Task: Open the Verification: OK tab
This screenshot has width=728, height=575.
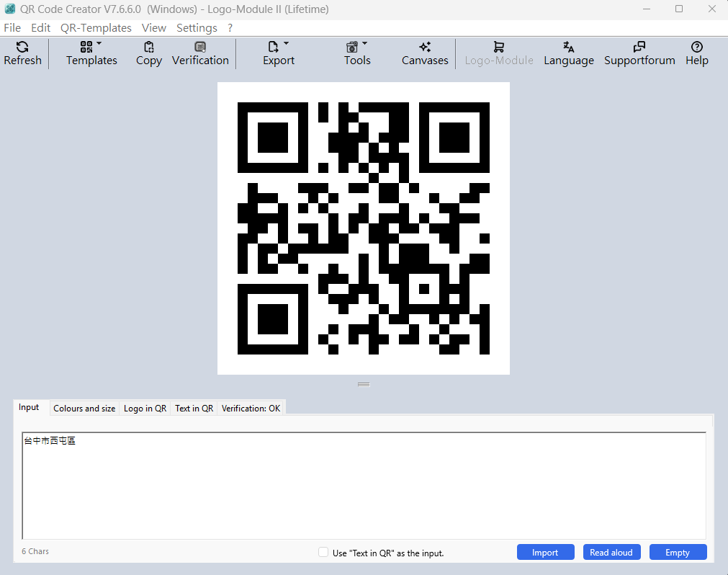Action: 251,409
